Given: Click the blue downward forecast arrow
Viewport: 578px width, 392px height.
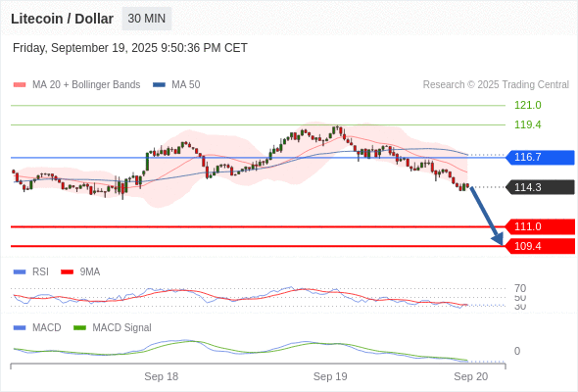Looking at the screenshot, I should 486,217.
